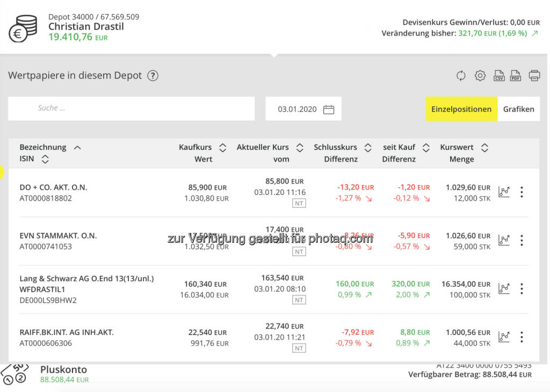Open help for Wertpapiere in diesem Depot
This screenshot has height=392, width=550.
[x=153, y=76]
